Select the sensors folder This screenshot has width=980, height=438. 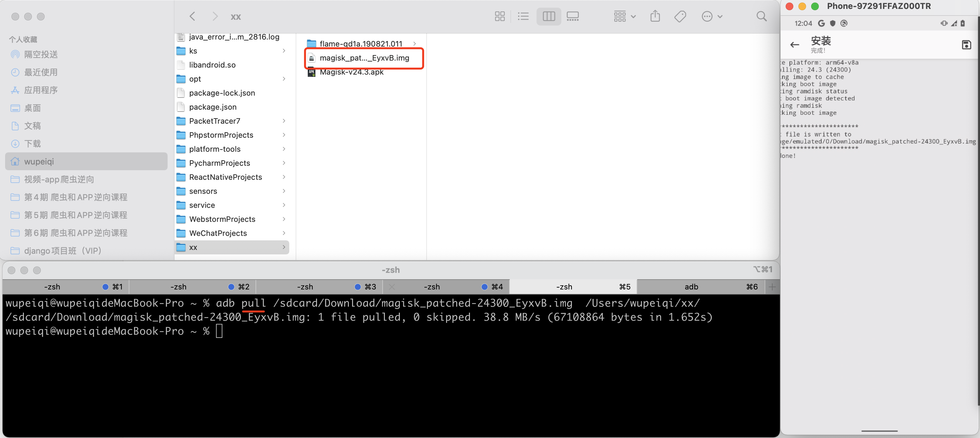click(x=232, y=191)
